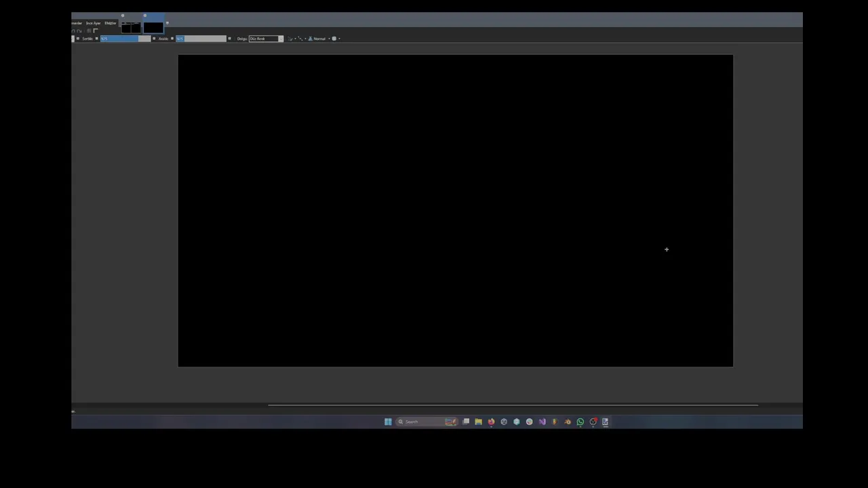The image size is (868, 488).
Task: Click the Redo arrow icon
Action: point(79,31)
